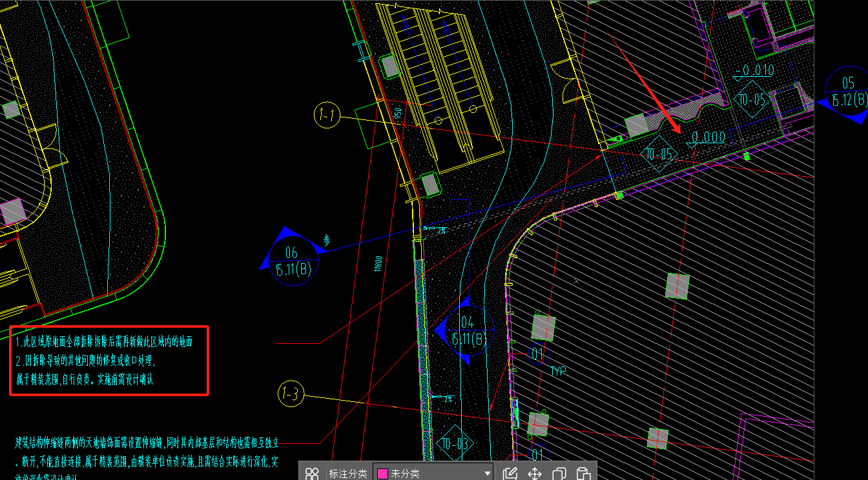Click the T0-05 diamond beside the red arrow tip
This screenshot has height=480, width=868.
tap(660, 154)
